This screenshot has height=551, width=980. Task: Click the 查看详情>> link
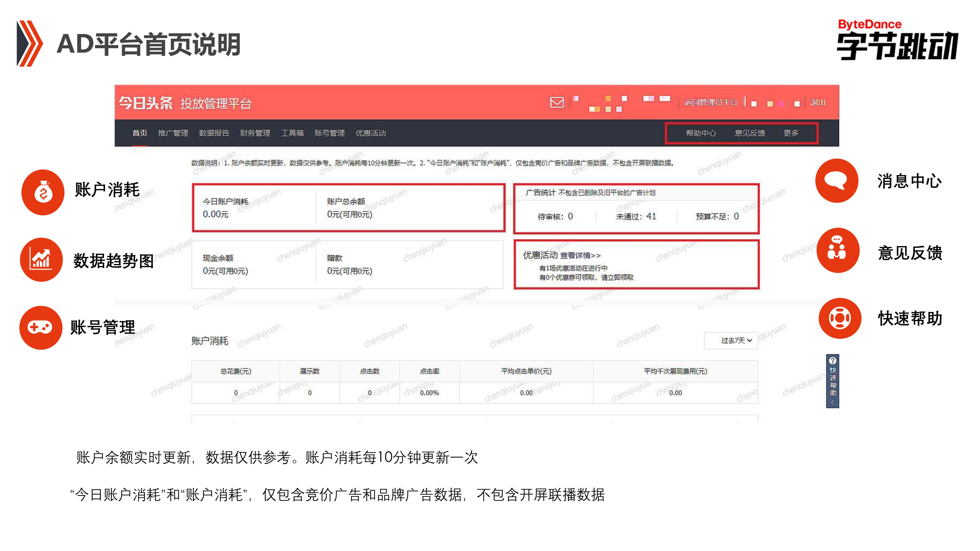[580, 255]
